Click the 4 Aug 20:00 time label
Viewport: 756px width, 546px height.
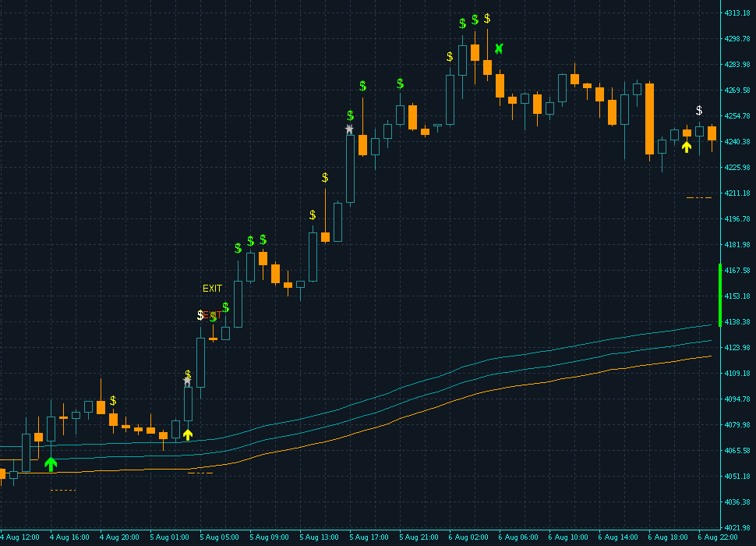click(119, 537)
